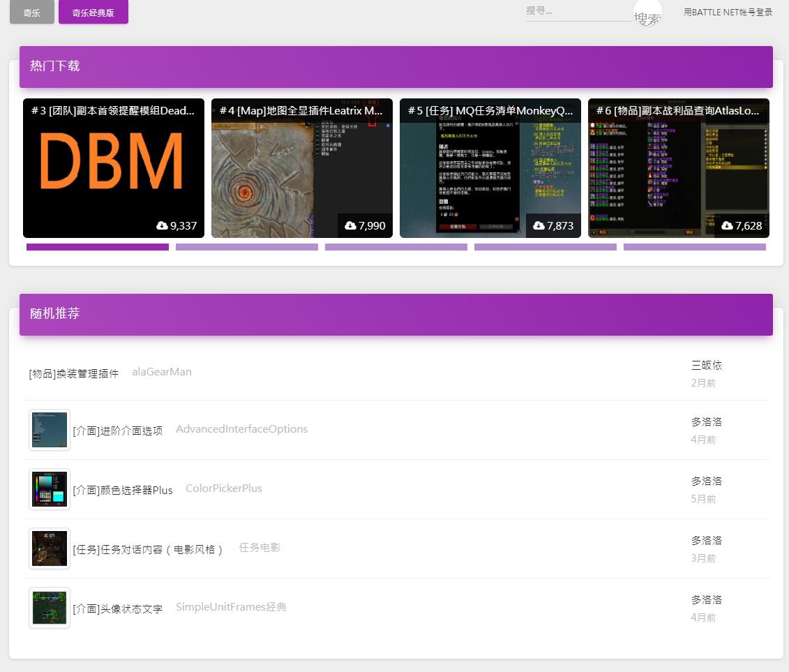The image size is (789, 672).
Task: Click the 2月前 timestamp under 三眼依
Action: pyautogui.click(x=703, y=383)
